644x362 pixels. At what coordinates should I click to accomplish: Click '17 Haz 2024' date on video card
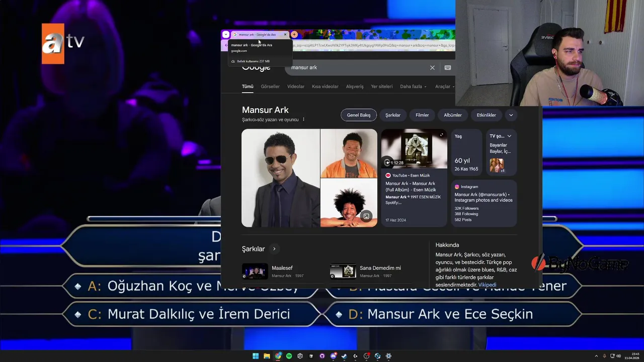396,220
